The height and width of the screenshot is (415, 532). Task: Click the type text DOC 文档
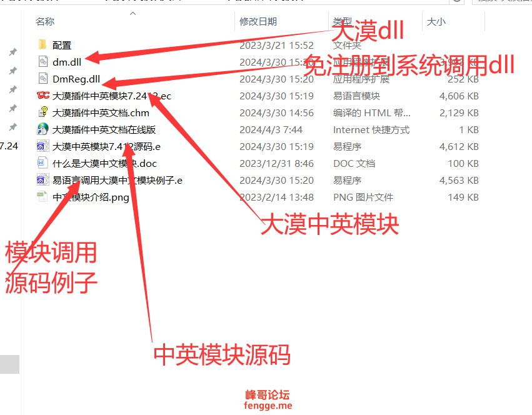click(x=354, y=164)
